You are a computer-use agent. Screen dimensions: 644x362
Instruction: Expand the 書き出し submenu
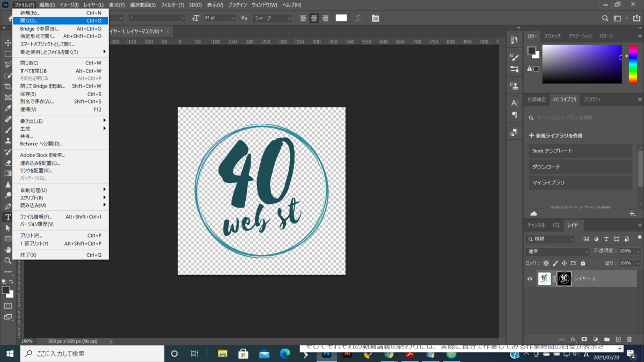(61, 121)
